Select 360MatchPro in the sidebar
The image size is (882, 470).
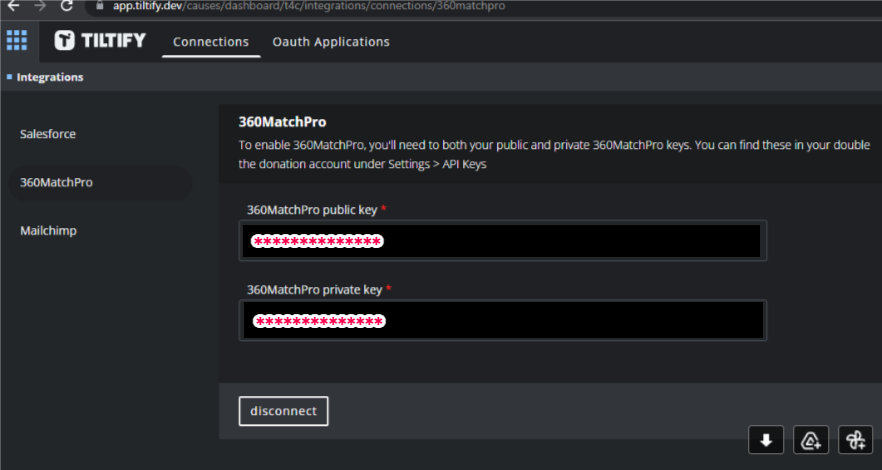tap(100, 182)
